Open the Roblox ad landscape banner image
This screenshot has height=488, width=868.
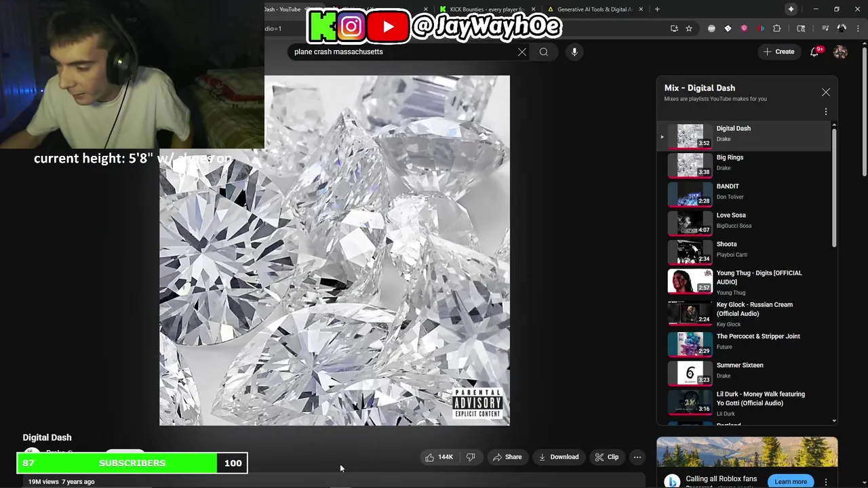pos(747,451)
